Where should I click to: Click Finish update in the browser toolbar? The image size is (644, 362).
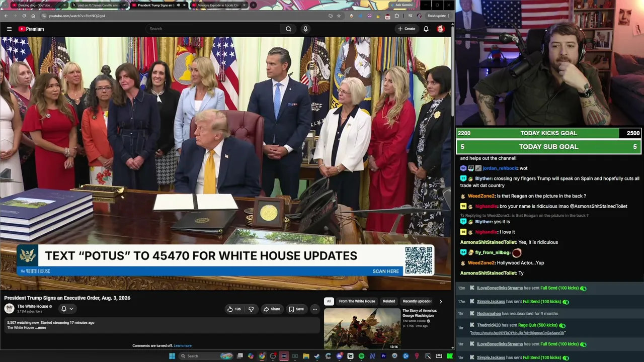coord(438,16)
